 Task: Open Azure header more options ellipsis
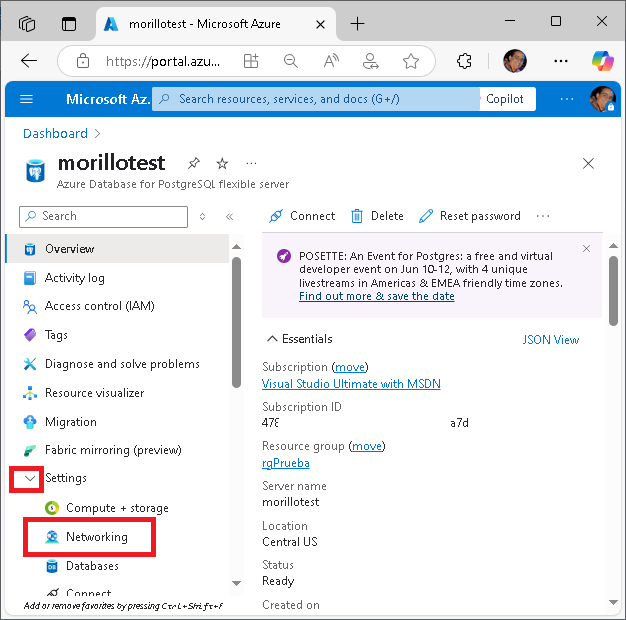[567, 99]
